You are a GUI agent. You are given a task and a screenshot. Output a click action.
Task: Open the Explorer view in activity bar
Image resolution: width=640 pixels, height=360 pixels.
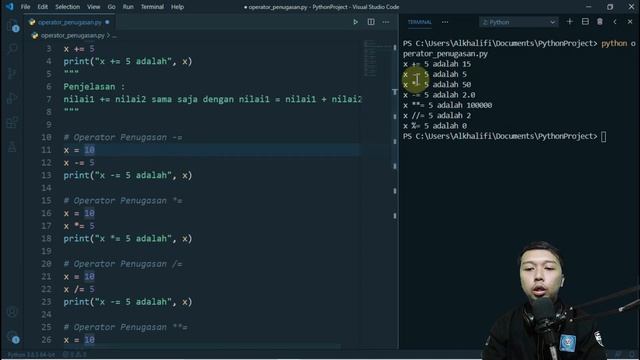(12, 26)
